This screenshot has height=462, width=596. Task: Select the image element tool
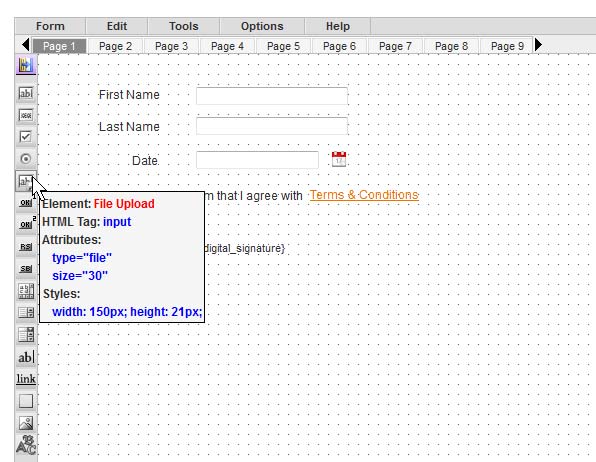(x=26, y=423)
